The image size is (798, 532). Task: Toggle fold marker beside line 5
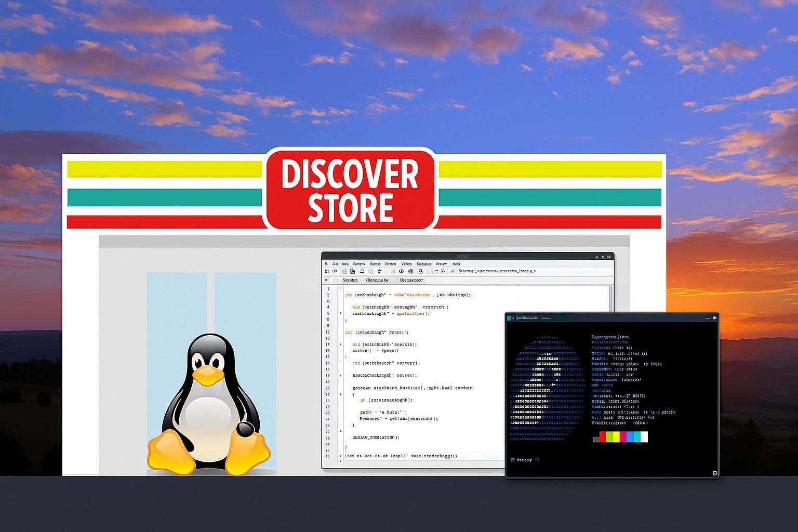coord(340,313)
